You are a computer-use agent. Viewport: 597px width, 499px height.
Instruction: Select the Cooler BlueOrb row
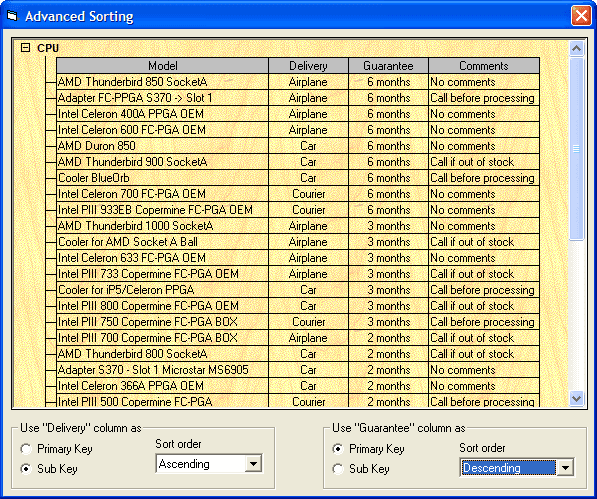point(298,178)
